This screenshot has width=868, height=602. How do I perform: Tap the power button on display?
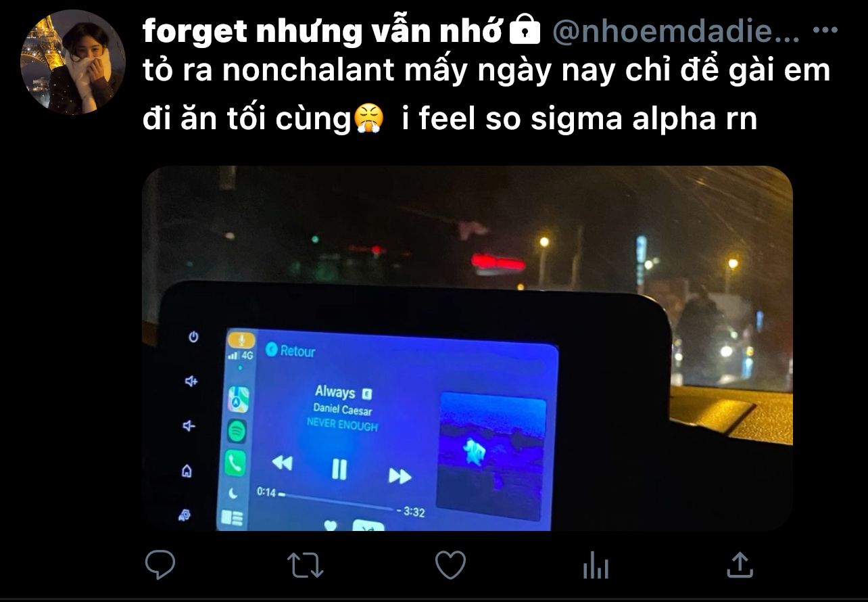(x=193, y=337)
